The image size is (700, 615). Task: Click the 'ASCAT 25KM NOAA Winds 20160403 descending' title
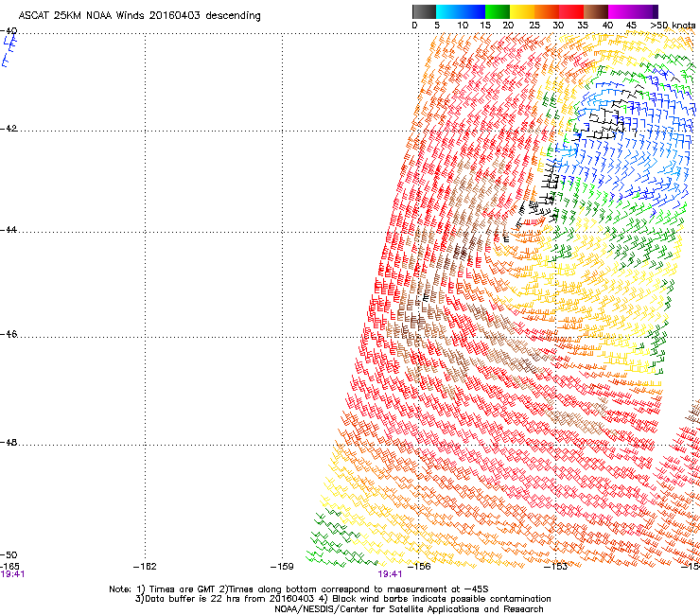(x=139, y=15)
